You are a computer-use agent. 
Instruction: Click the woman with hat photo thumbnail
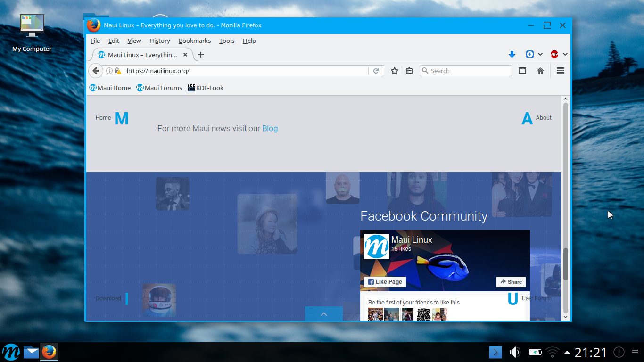pos(267,223)
